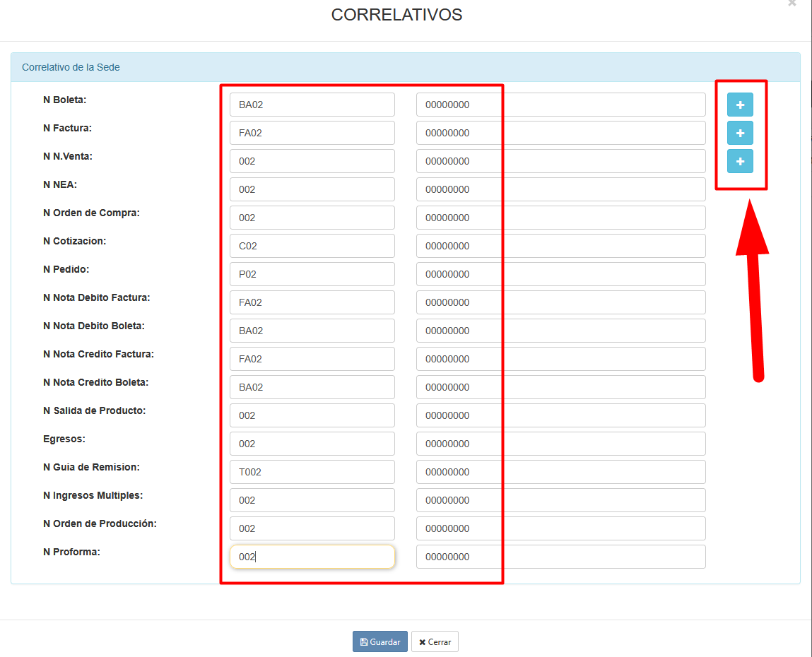This screenshot has width=812, height=657.
Task: Focus the N Guia de Remision series T002
Action: (x=312, y=472)
